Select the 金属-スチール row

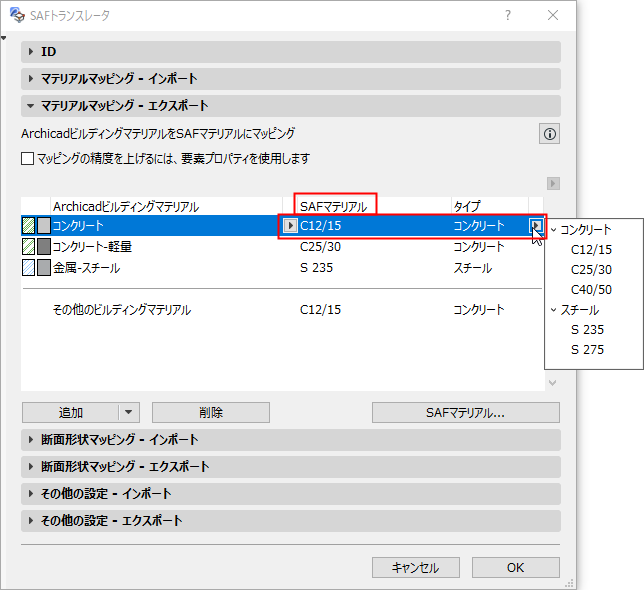[x=283, y=268]
